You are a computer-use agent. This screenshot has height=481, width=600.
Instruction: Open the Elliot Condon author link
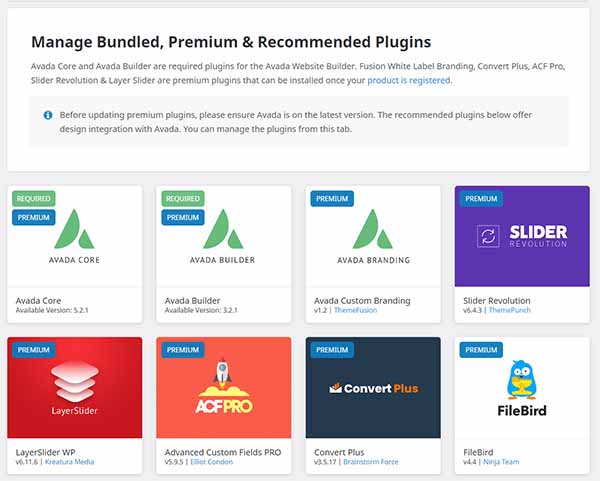click(x=212, y=461)
